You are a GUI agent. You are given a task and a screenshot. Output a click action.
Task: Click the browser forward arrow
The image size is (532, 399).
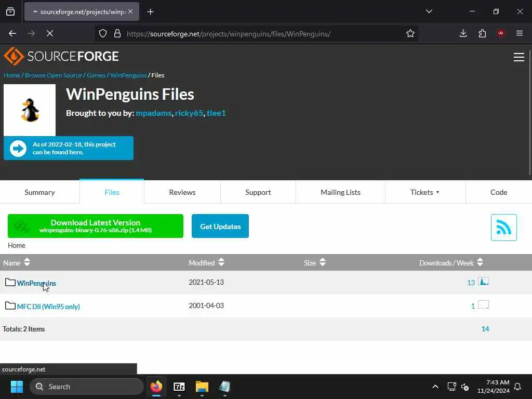31,33
